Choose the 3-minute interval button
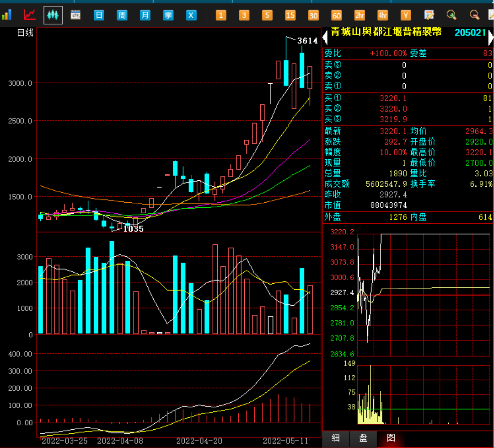 click(x=244, y=15)
